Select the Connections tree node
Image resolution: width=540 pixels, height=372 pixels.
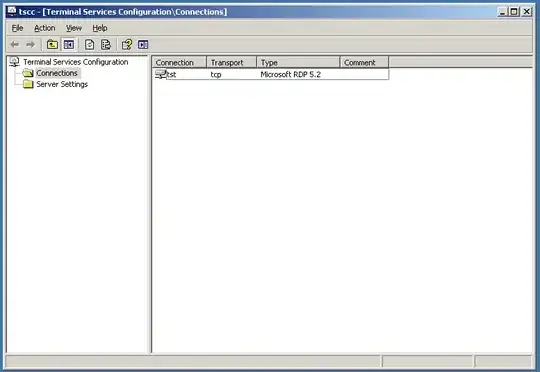click(x=57, y=73)
